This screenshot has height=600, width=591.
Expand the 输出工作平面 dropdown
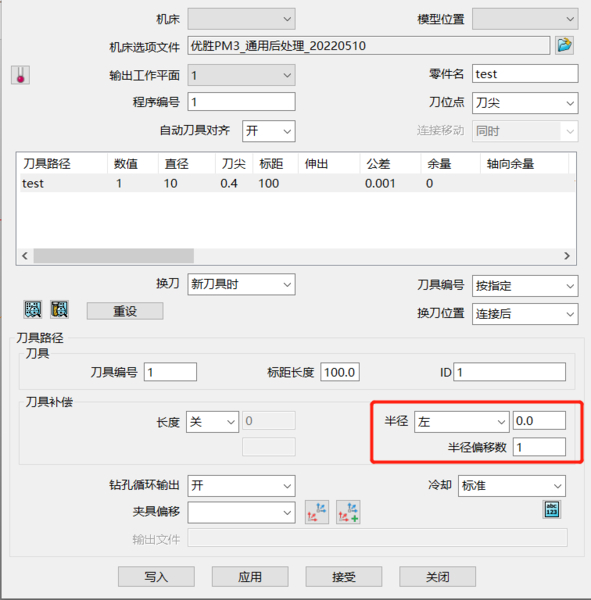[242, 75]
